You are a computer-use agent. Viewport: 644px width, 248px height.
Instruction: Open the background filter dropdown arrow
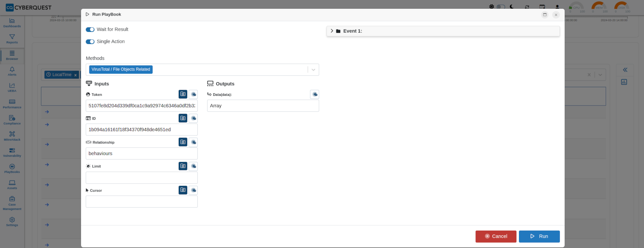(600, 75)
